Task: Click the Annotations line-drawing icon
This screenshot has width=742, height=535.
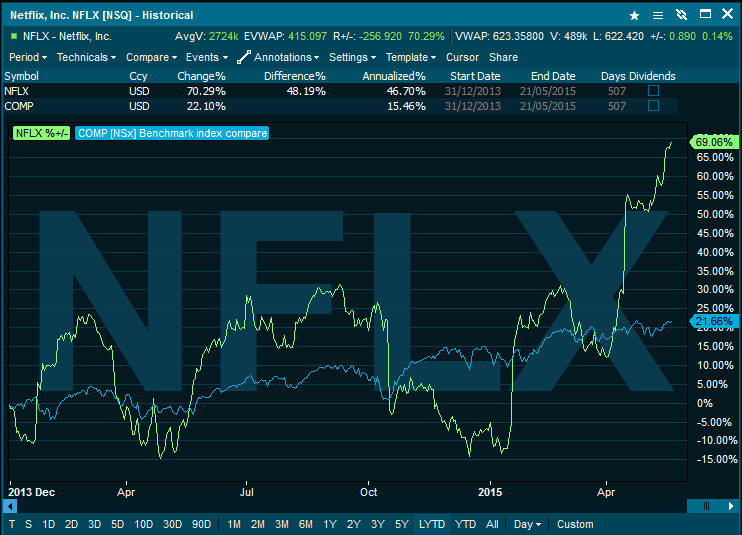Action: pos(243,57)
